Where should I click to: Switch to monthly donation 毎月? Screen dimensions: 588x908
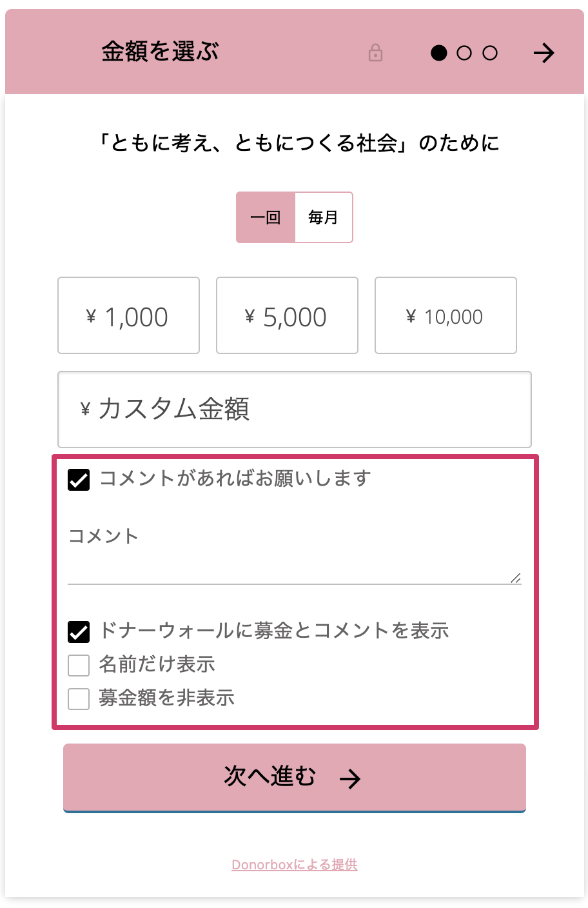click(x=323, y=217)
